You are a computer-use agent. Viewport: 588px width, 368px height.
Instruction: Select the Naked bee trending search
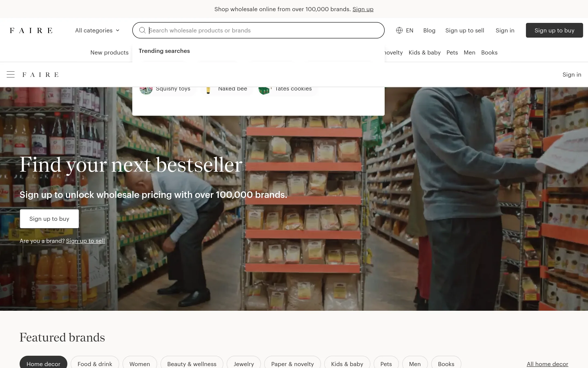click(x=226, y=91)
